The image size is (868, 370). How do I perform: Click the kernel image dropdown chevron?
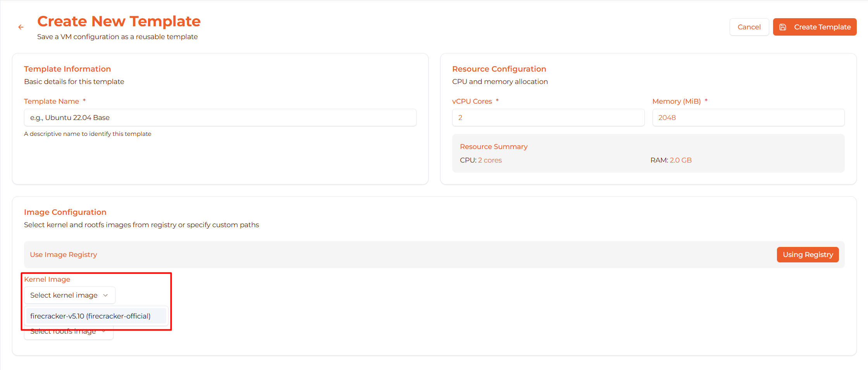pyautogui.click(x=105, y=295)
